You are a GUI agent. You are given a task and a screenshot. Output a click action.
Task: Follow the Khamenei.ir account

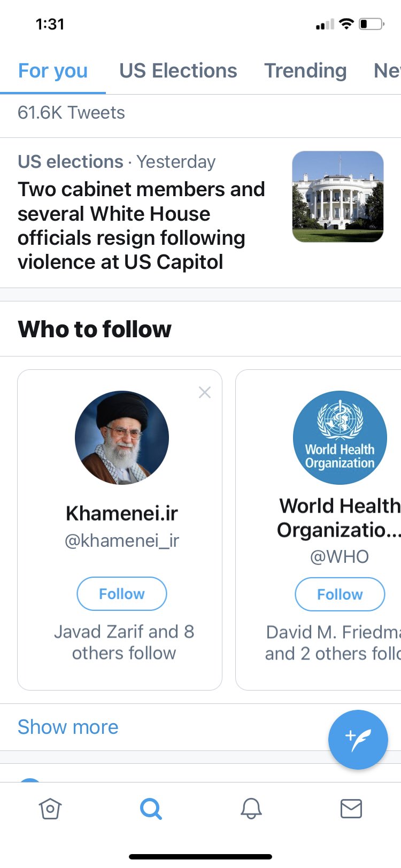122,594
